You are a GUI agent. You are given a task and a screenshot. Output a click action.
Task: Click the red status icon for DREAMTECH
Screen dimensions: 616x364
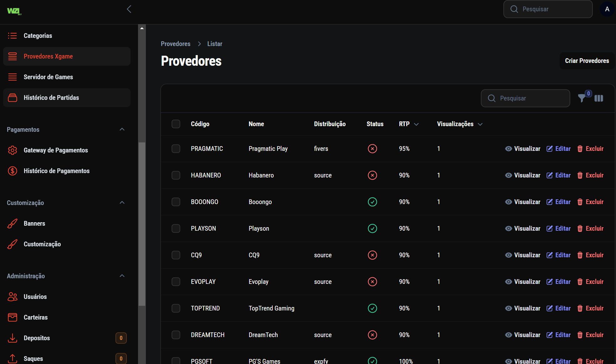coord(372,335)
